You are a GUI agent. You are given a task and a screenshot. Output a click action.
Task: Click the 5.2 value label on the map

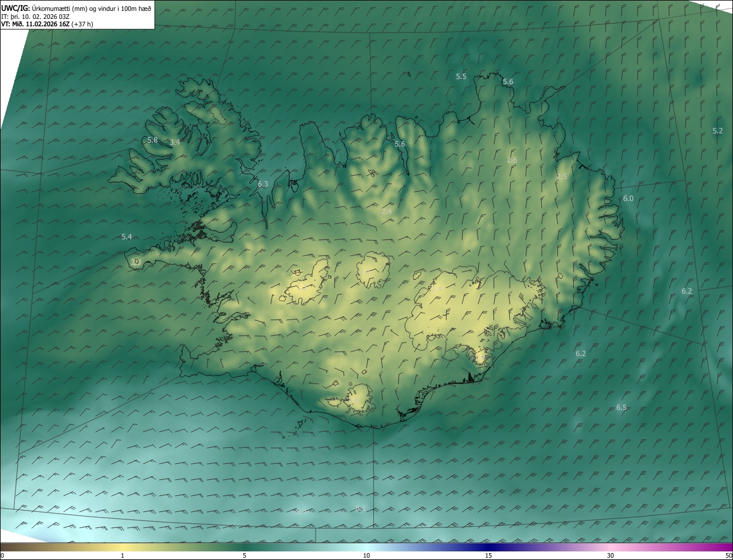(718, 131)
